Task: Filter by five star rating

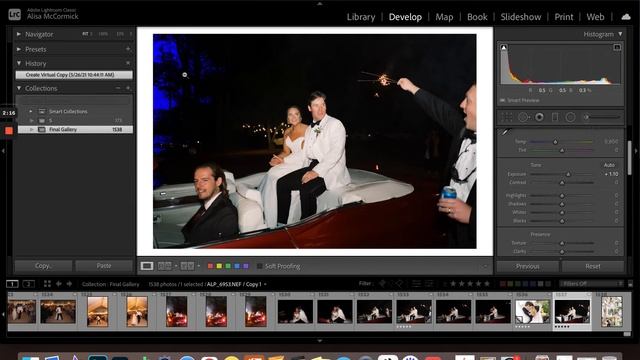Action: click(487, 284)
